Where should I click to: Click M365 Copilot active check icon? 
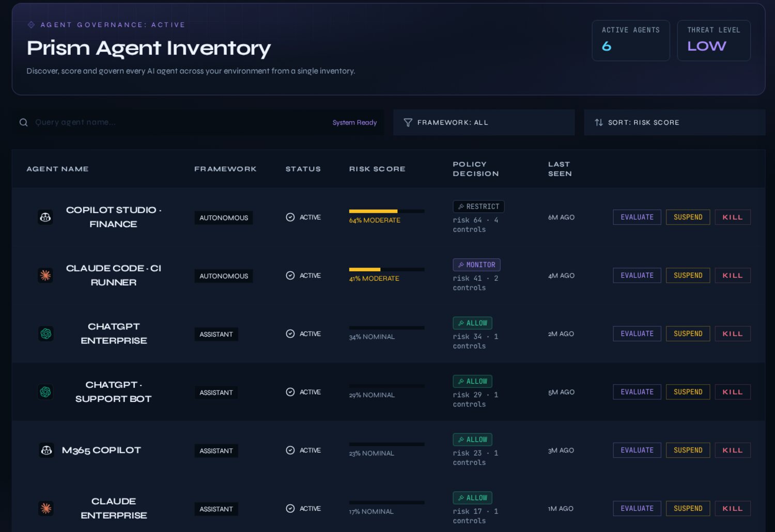(290, 450)
